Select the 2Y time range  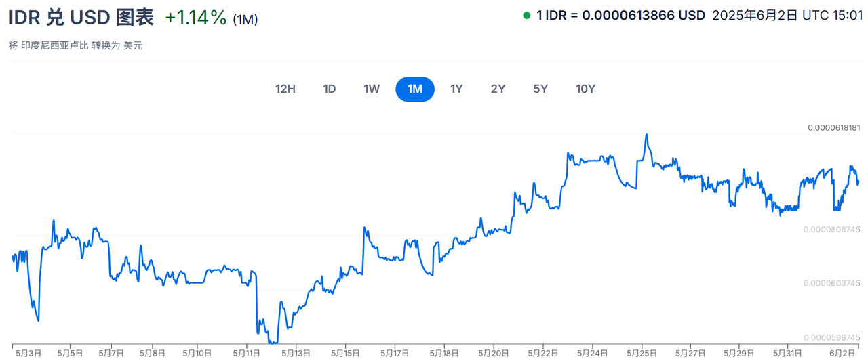(498, 89)
